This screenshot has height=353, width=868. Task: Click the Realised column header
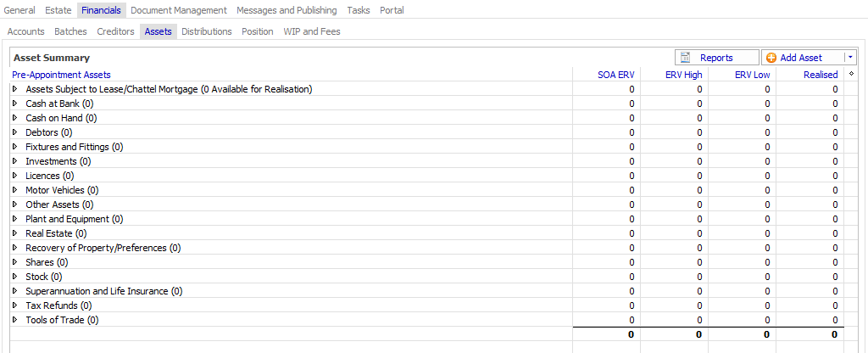pyautogui.click(x=820, y=75)
